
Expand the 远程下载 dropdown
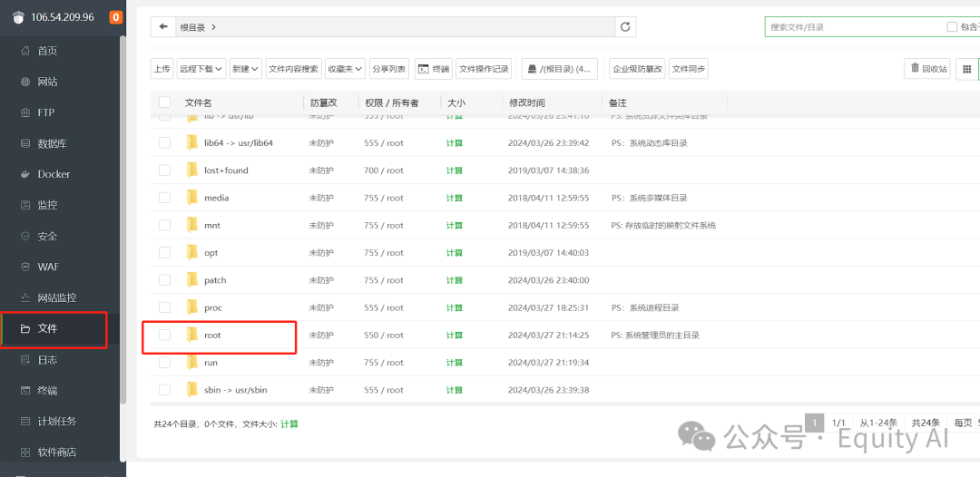(x=201, y=69)
